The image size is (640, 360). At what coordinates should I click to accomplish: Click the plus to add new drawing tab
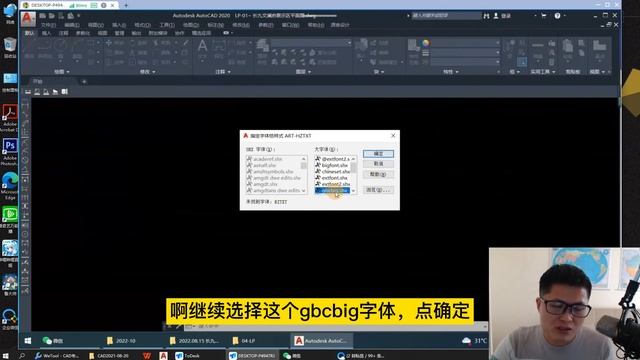point(84,82)
